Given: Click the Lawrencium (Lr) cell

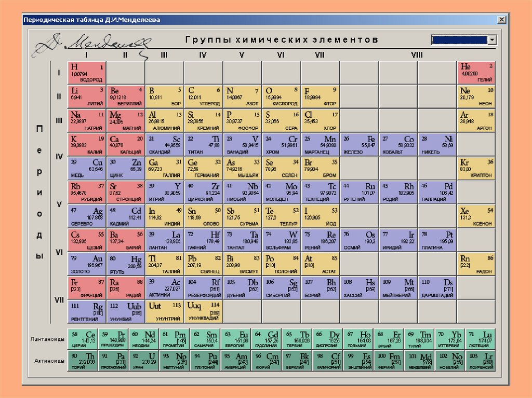Looking at the screenshot, I should point(481,360).
